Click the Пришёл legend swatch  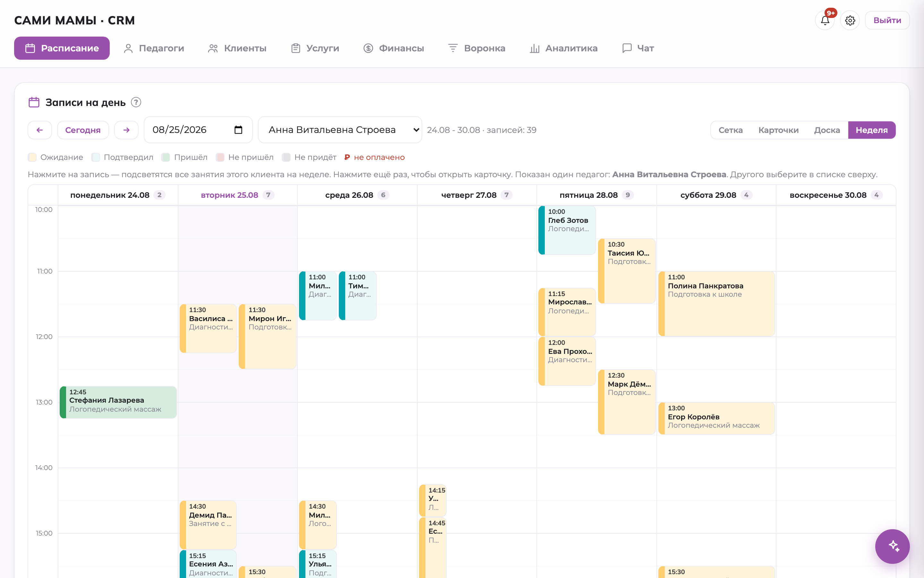pos(165,157)
